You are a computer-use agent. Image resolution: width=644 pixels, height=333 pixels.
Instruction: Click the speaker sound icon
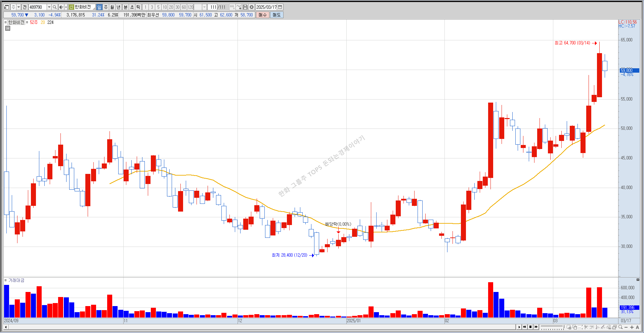pyautogui.click(x=61, y=7)
